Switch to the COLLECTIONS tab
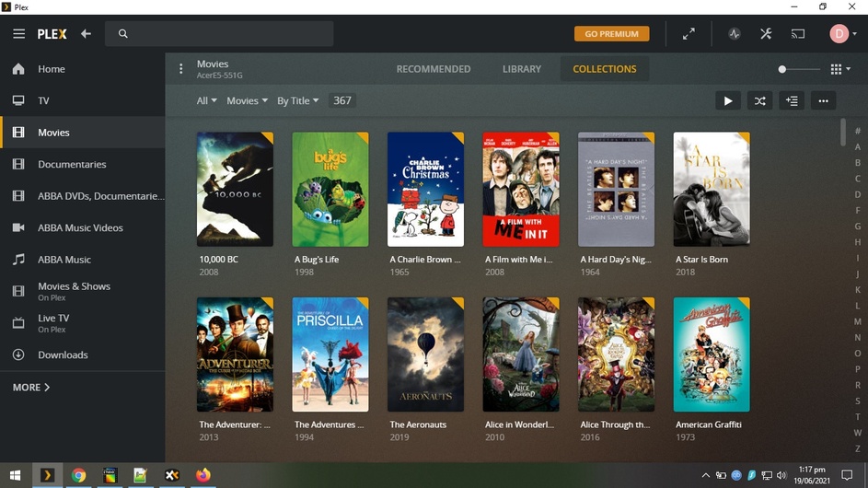The image size is (868, 488). [x=605, y=69]
